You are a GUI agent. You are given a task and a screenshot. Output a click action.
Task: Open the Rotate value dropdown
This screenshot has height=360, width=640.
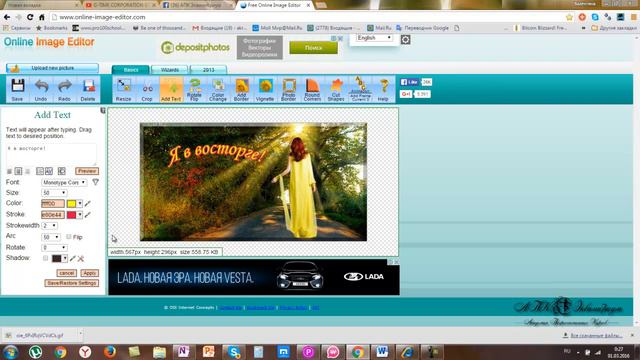click(54, 248)
